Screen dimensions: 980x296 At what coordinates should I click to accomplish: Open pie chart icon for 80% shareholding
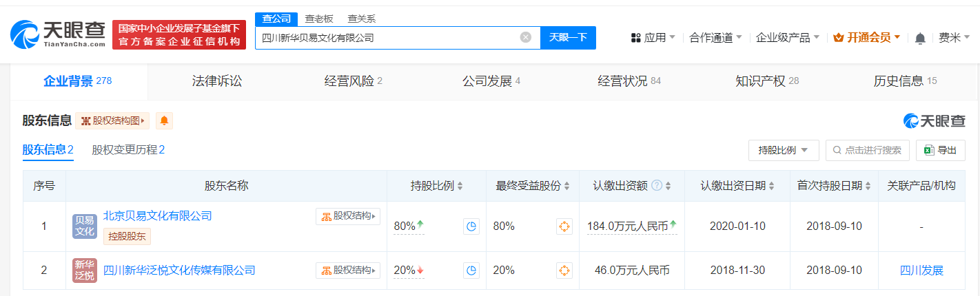[471, 226]
